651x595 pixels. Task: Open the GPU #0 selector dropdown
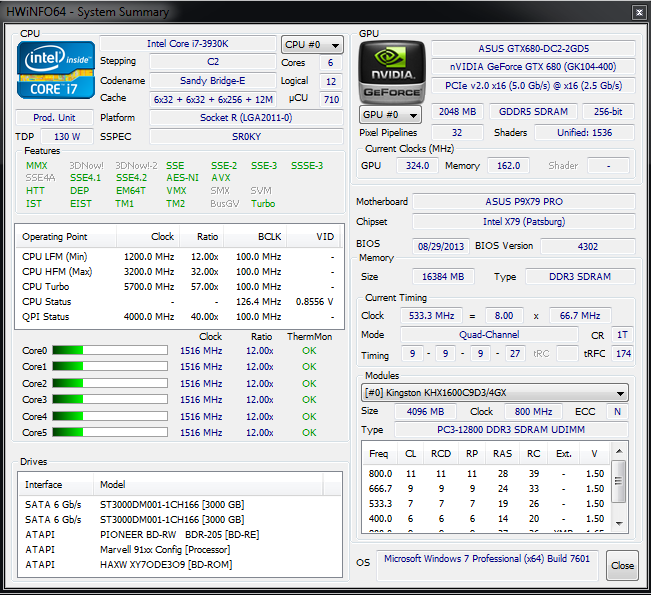[x=390, y=115]
